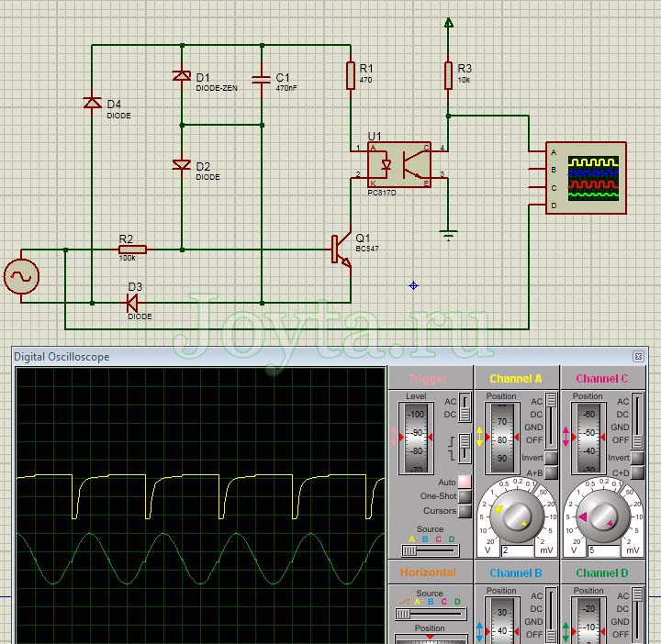The height and width of the screenshot is (644, 661).
Task: Toggle One-Shot trigger mode
Action: (465, 496)
